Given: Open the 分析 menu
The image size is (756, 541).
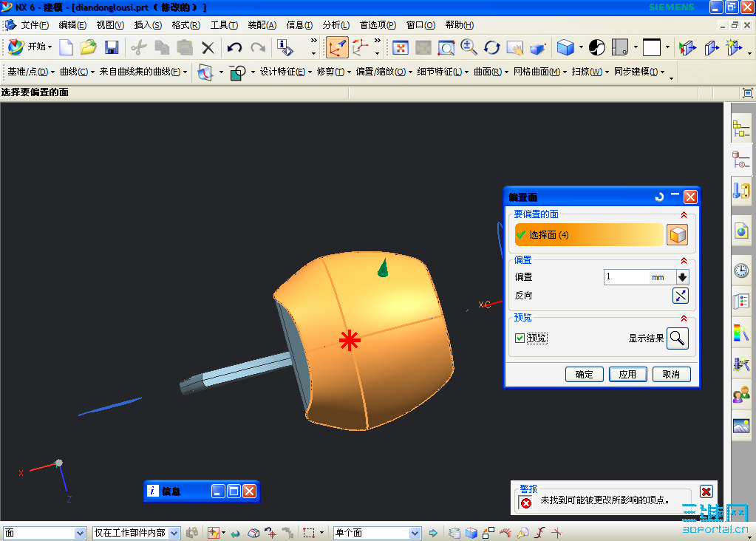Looking at the screenshot, I should coord(336,25).
